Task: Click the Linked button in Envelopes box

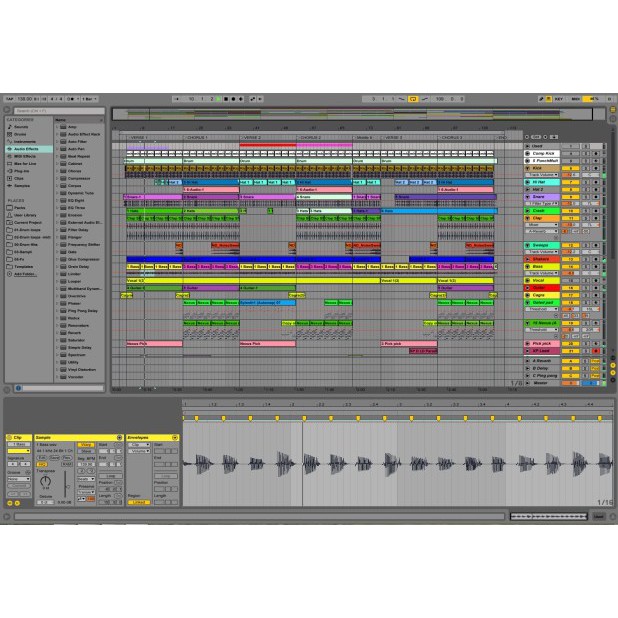Action: point(138,502)
